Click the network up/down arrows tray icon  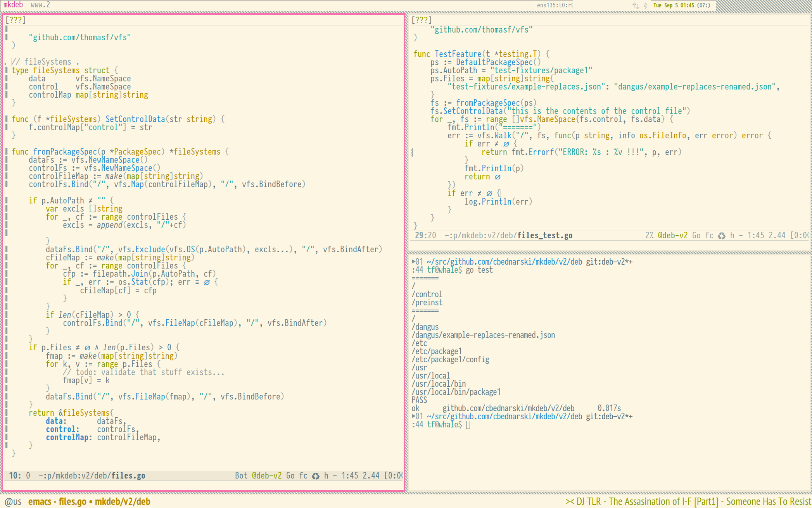pyautogui.click(x=636, y=5)
